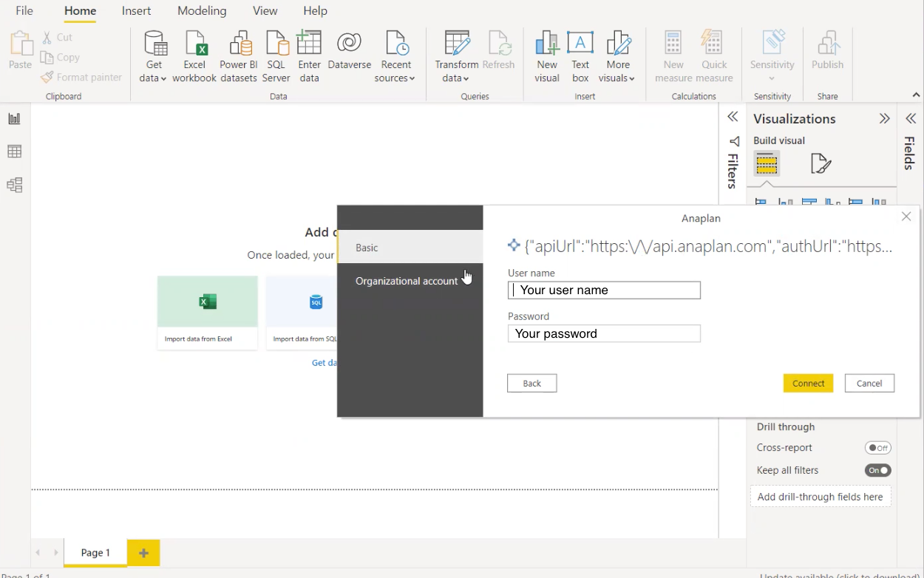Viewport: 924px width, 578px height.
Task: Select the Organizational account authentication option
Action: pyautogui.click(x=407, y=281)
